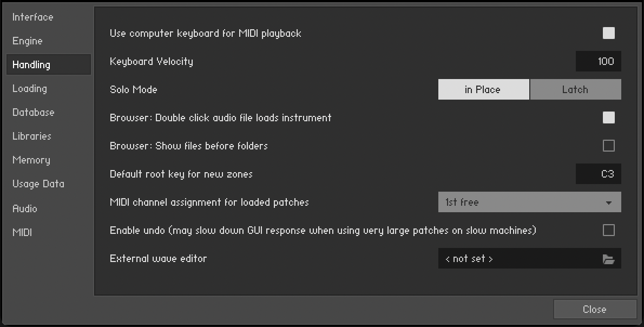Go to the Loading tab

(x=30, y=89)
